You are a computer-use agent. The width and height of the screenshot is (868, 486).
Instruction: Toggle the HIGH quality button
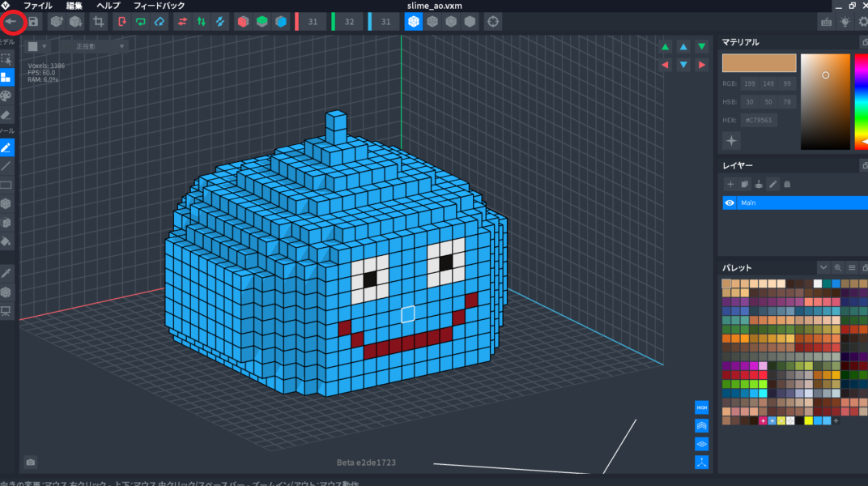click(701, 407)
